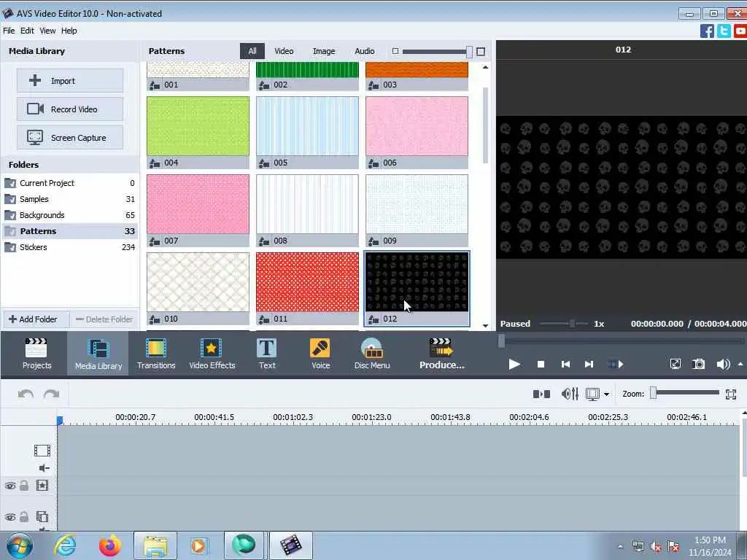Switch the timeline/storyboard view icon
747x560 pixels.
click(592, 394)
